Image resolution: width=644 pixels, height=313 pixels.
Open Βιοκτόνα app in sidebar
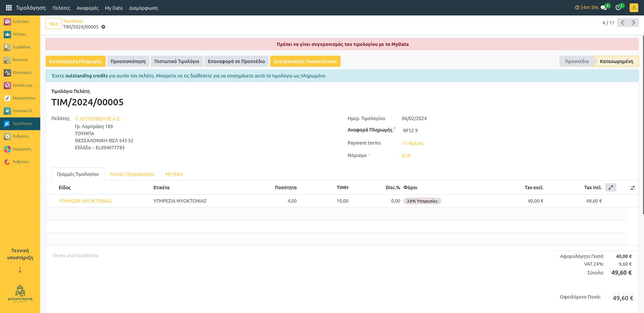(x=20, y=60)
